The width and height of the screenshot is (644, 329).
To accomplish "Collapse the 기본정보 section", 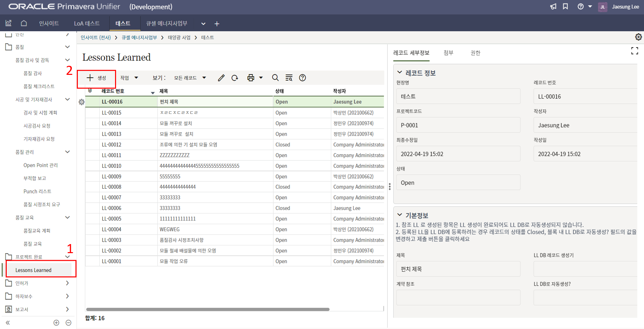I will click(x=399, y=215).
